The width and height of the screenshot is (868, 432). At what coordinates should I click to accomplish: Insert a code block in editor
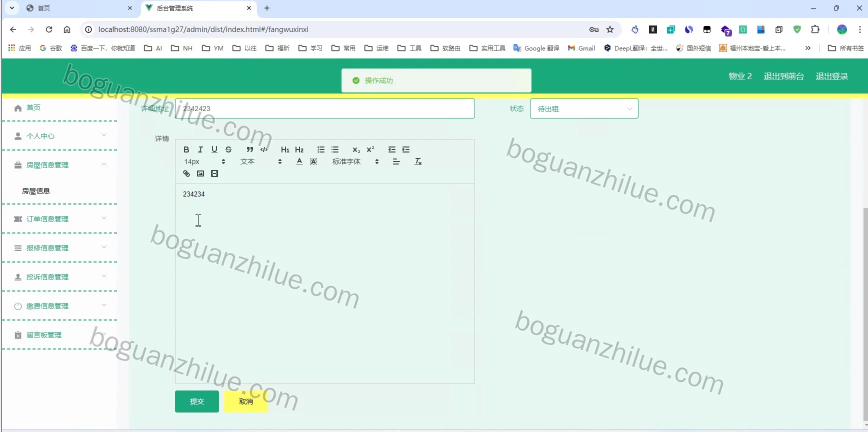264,149
